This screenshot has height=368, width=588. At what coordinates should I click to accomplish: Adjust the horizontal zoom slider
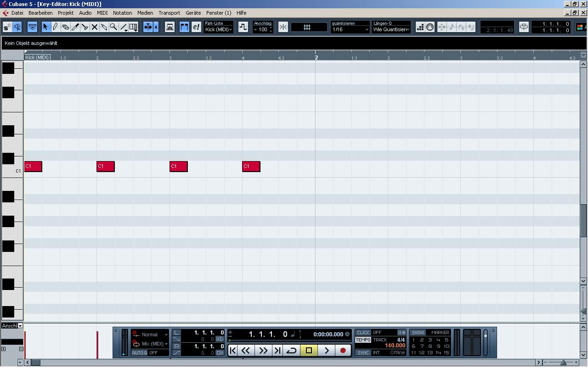[563, 362]
